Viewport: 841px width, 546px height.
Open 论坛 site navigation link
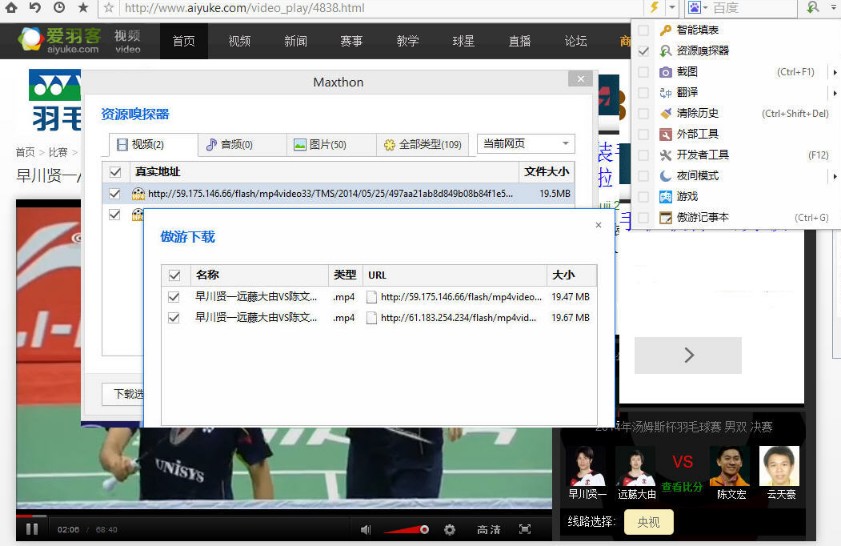pos(576,41)
